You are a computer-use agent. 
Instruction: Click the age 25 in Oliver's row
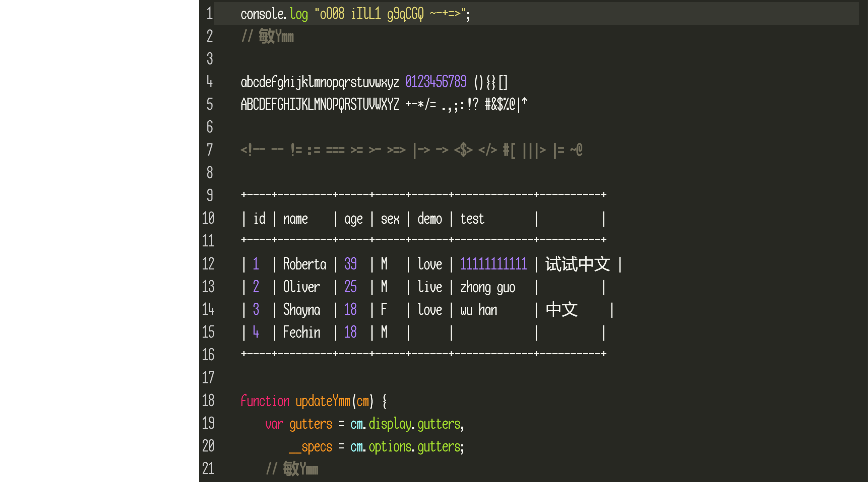350,286
